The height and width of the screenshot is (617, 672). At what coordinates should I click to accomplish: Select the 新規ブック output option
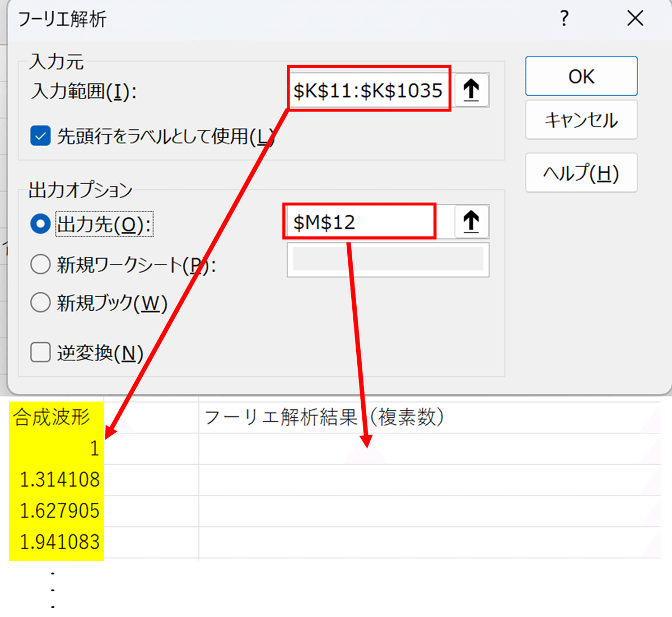40,303
